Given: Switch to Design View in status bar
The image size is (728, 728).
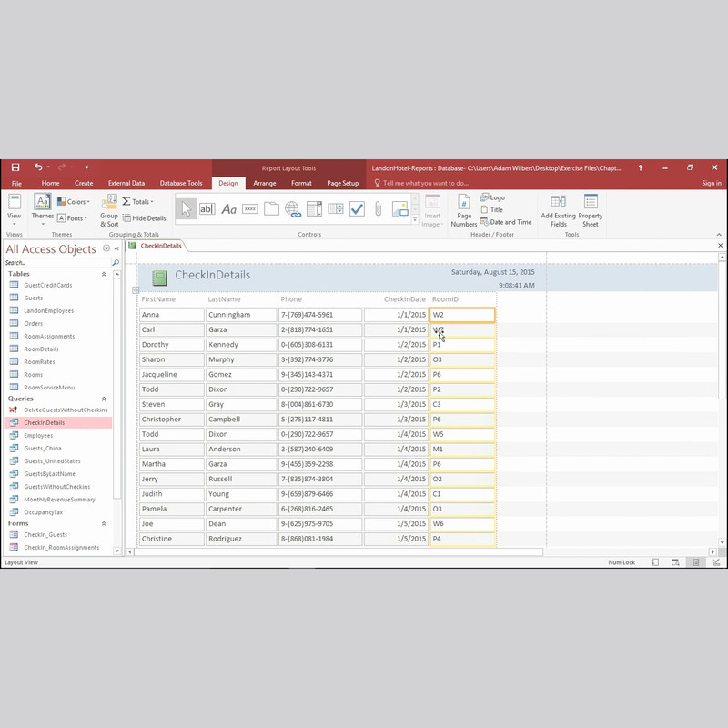Looking at the screenshot, I should tap(716, 562).
